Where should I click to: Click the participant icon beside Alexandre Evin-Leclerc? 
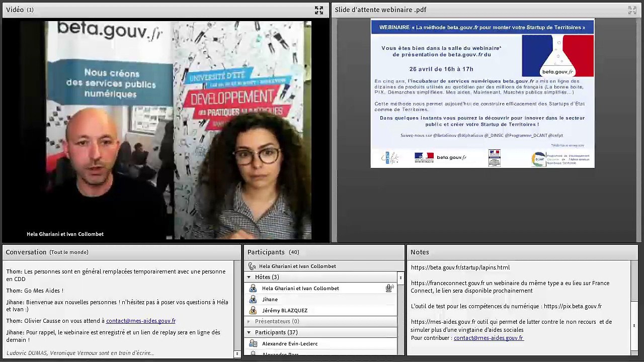pyautogui.click(x=253, y=343)
